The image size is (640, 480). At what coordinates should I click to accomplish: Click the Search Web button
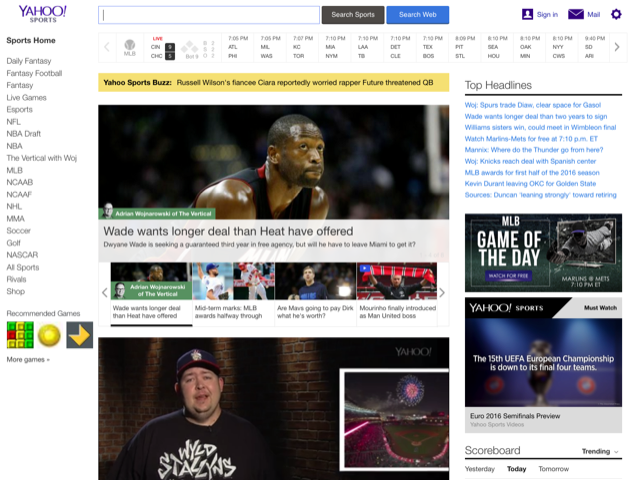[418, 15]
